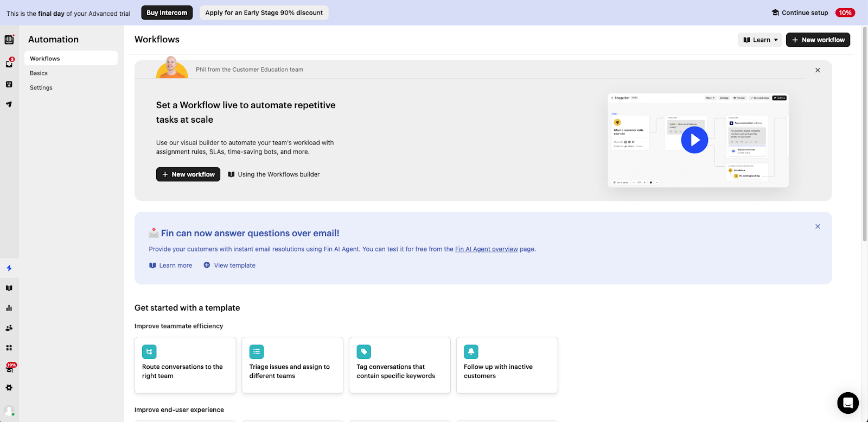Open the Outbound paper plane icon

pos(9,104)
